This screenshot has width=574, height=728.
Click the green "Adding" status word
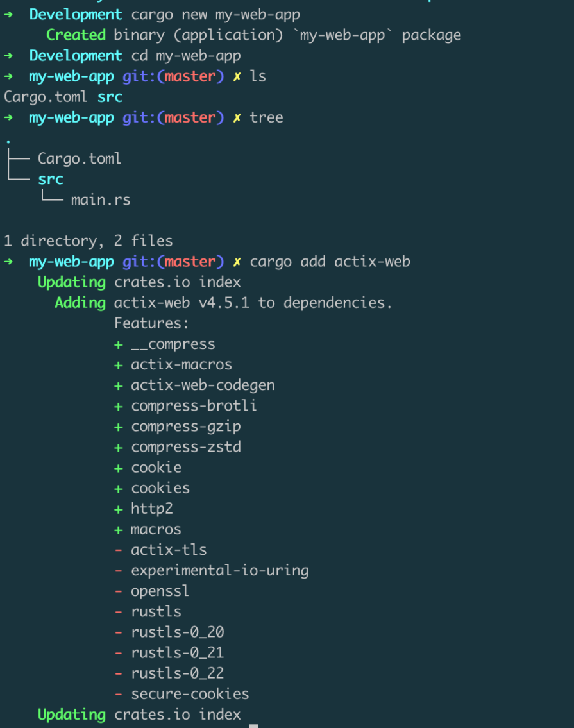[x=80, y=303]
